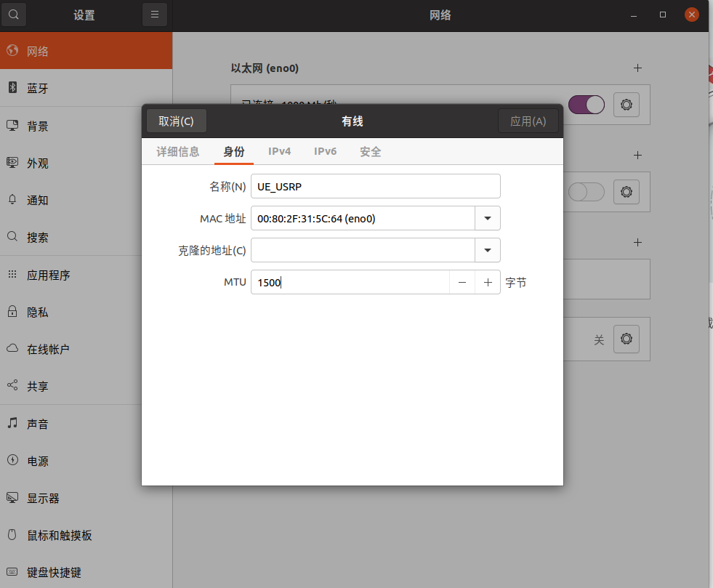Select the Network globe icon in sidebar

point(13,50)
